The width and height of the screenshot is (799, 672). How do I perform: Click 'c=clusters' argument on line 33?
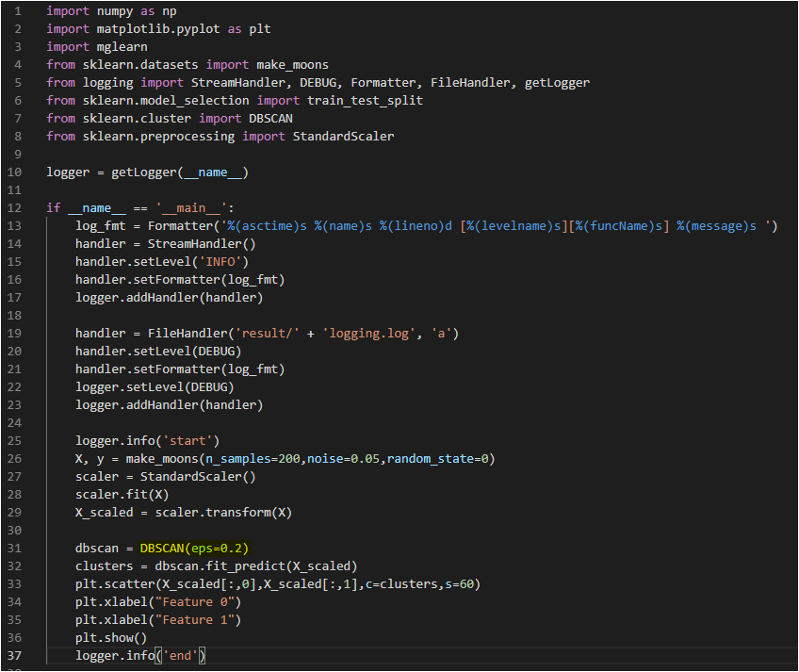tap(401, 584)
